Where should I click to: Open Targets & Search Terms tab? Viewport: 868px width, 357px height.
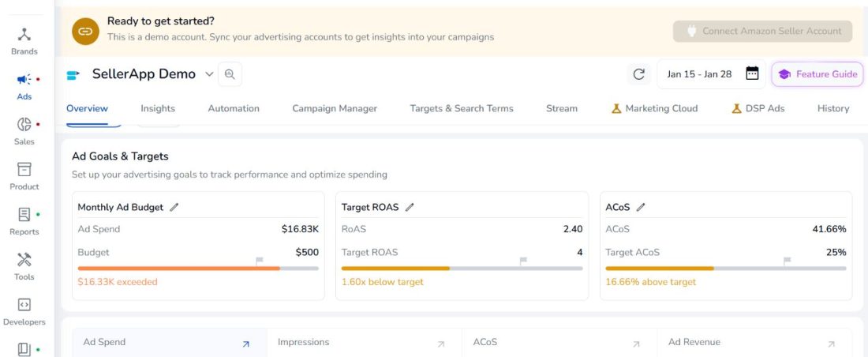pyautogui.click(x=462, y=109)
